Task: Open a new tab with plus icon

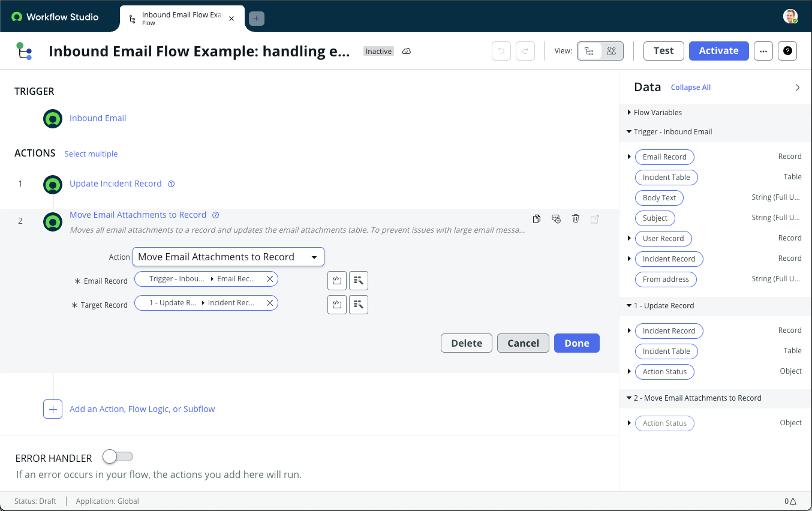Action: click(x=256, y=19)
